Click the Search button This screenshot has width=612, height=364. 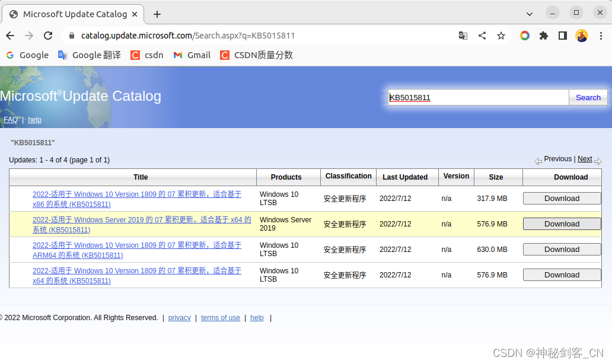point(588,98)
